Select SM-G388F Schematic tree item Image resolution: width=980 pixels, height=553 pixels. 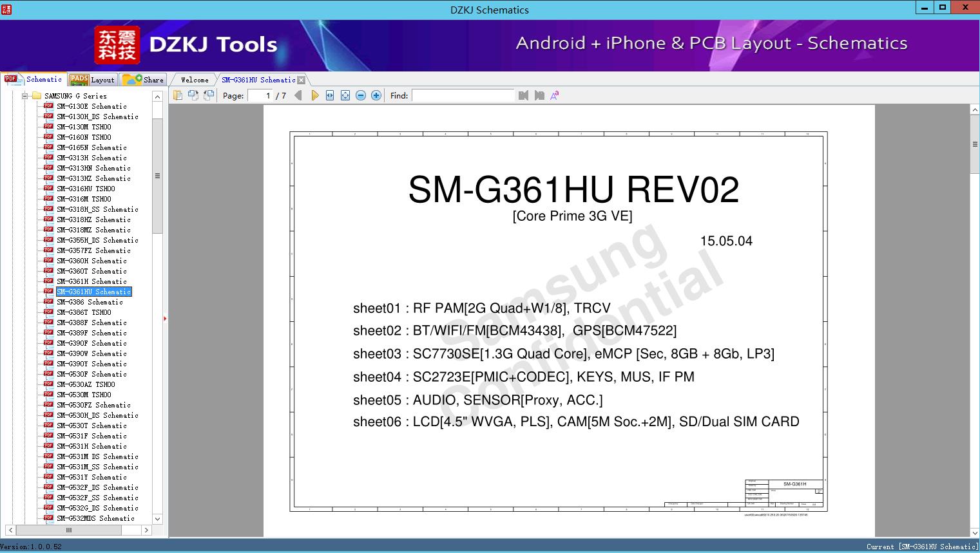click(91, 323)
